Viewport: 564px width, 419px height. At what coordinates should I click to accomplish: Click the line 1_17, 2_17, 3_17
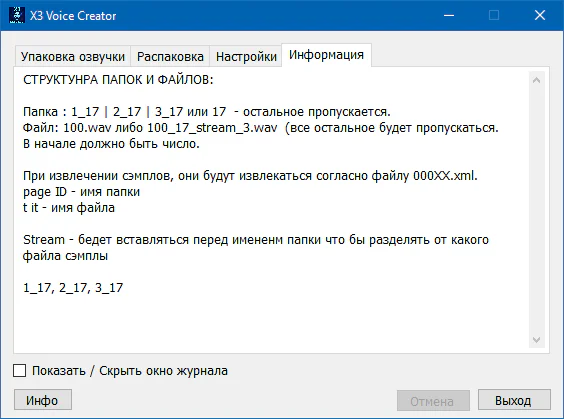pyautogui.click(x=73, y=288)
